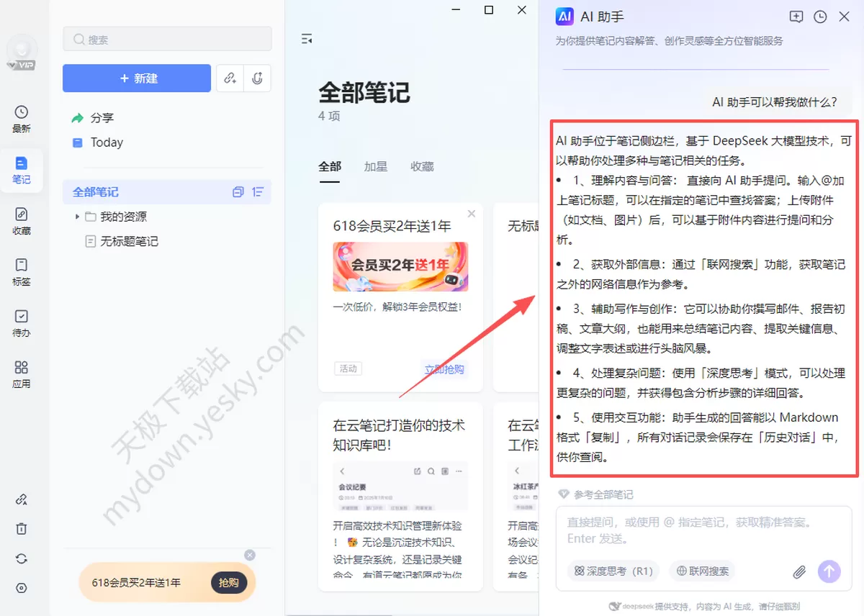This screenshot has height=616, width=864.
Task: Close the AI 助手 panel
Action: coord(844,17)
